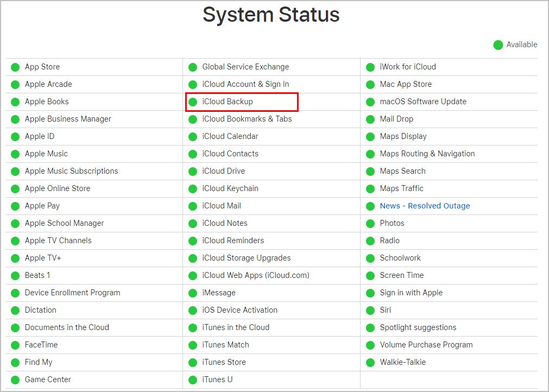Click the iCloud Reminders label
The height and width of the screenshot is (392, 549).
pos(233,241)
